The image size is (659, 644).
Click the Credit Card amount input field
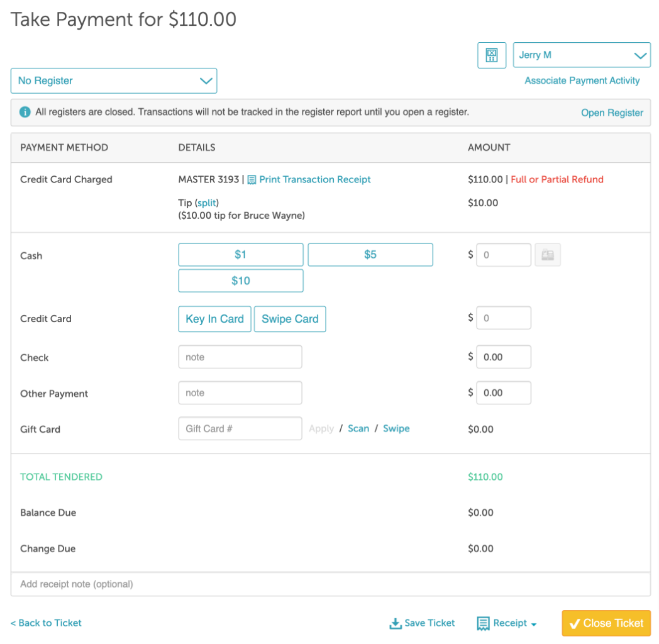point(504,318)
